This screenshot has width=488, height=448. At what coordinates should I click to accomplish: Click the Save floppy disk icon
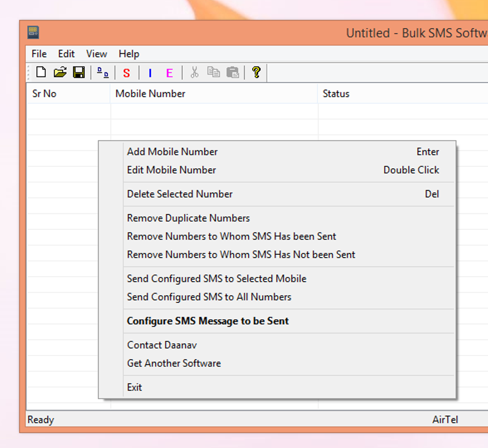pyautogui.click(x=78, y=73)
